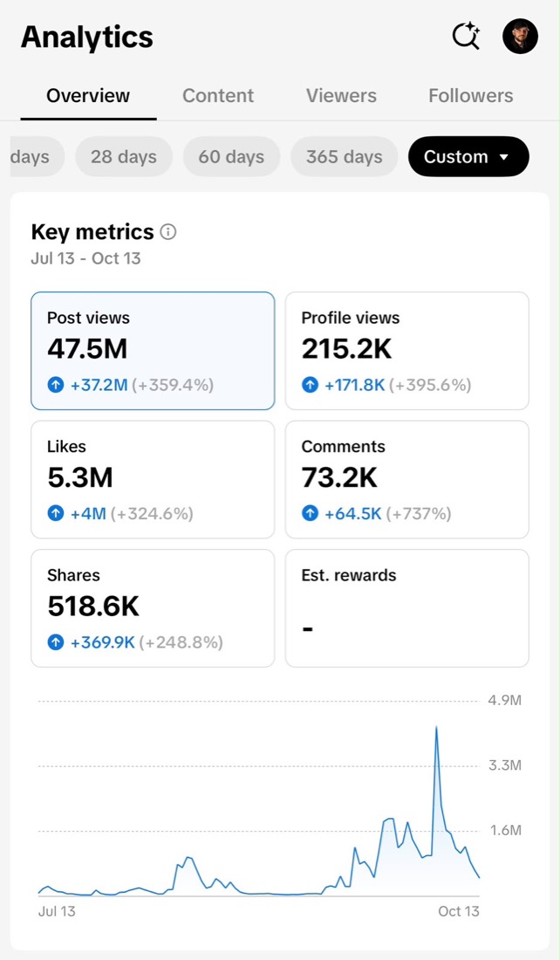Click the 518.6K shares value
This screenshot has width=560, height=960.
[x=93, y=607]
